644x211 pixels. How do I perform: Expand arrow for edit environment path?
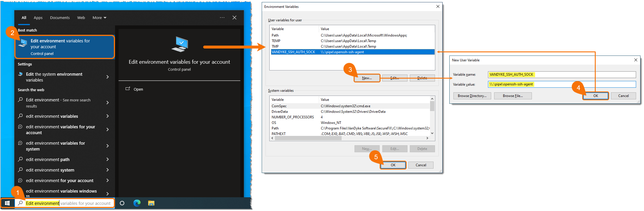108,159
